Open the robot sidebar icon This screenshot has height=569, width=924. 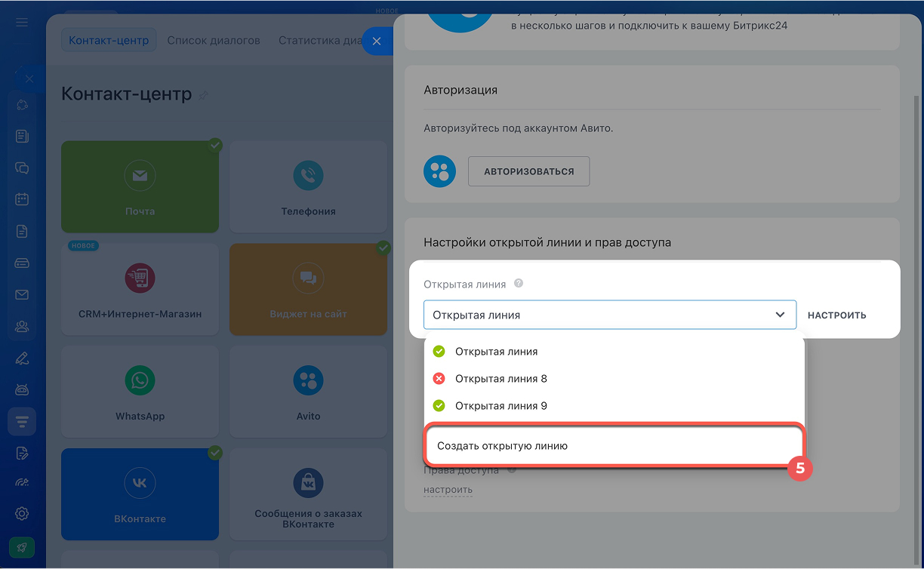(x=22, y=390)
